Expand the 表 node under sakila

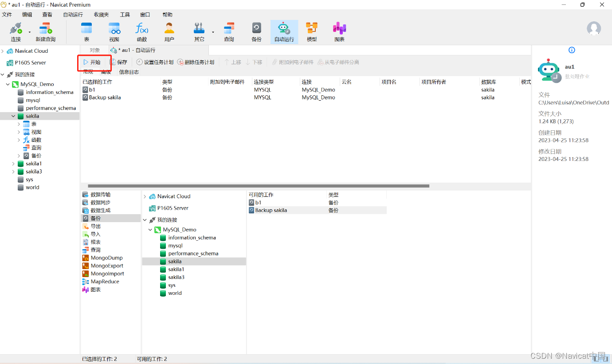tap(19, 124)
